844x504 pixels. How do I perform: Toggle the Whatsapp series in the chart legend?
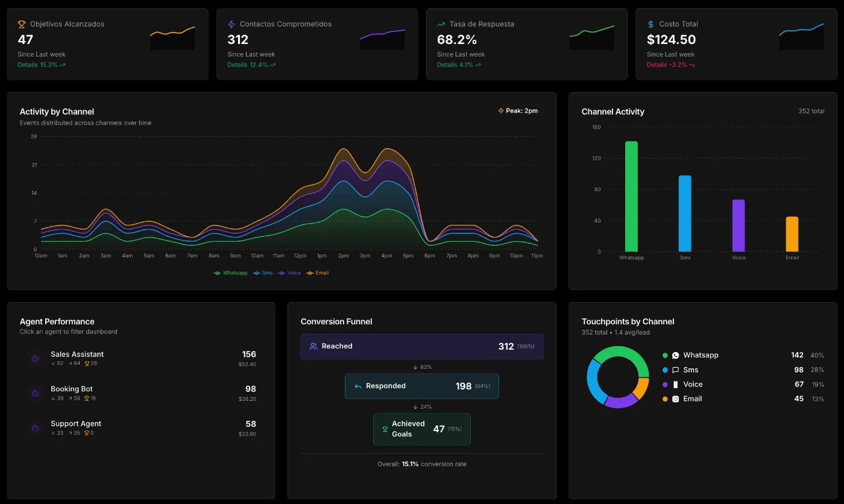pos(230,273)
